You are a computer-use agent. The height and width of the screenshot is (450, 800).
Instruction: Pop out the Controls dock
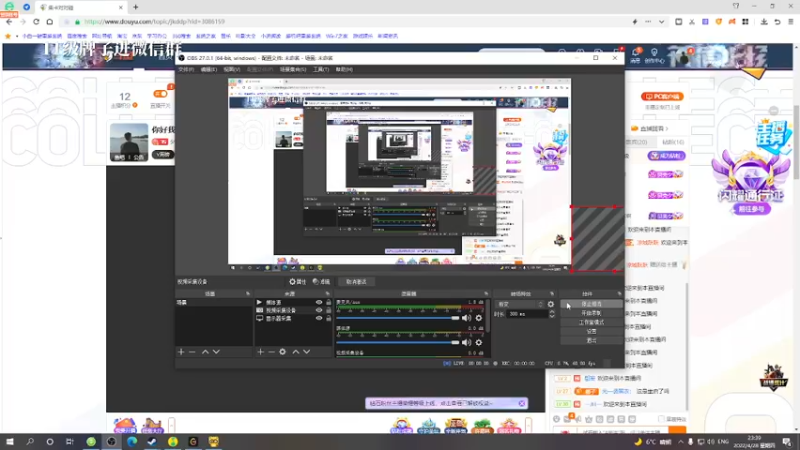(x=619, y=294)
